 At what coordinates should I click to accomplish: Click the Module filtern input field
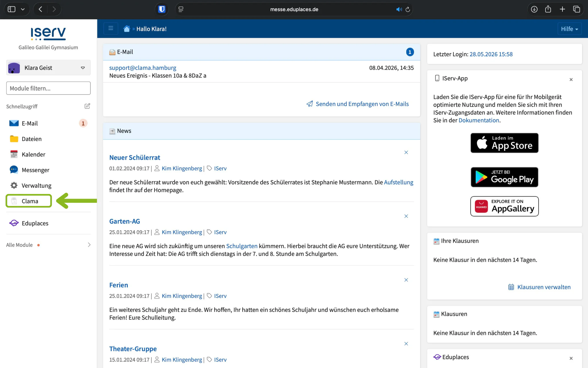(48, 88)
